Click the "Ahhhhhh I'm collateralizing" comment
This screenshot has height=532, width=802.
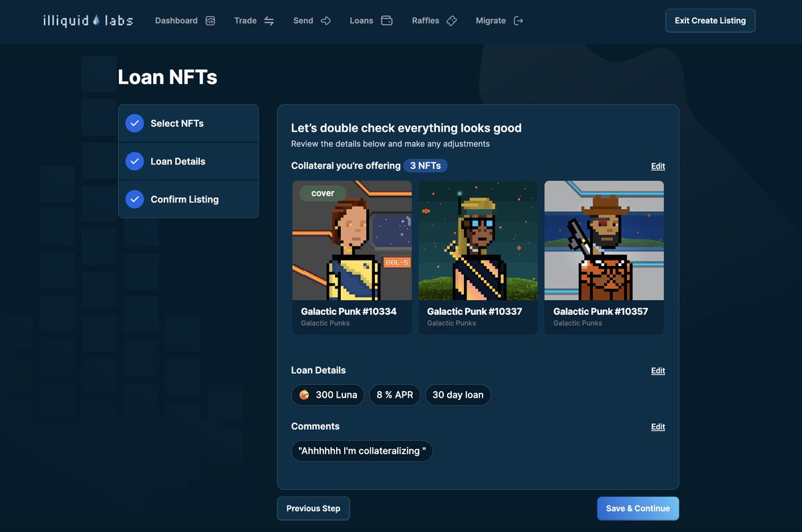coord(362,451)
